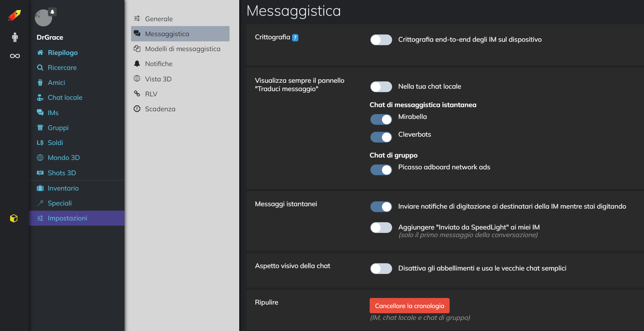The width and height of the screenshot is (644, 331).
Task: Click the avatar figure icon in left rail
Action: (15, 37)
